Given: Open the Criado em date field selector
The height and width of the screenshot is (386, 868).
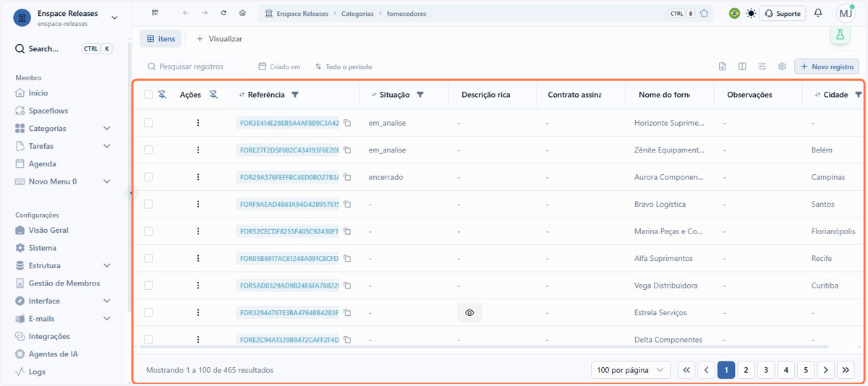Looking at the screenshot, I should [x=280, y=67].
